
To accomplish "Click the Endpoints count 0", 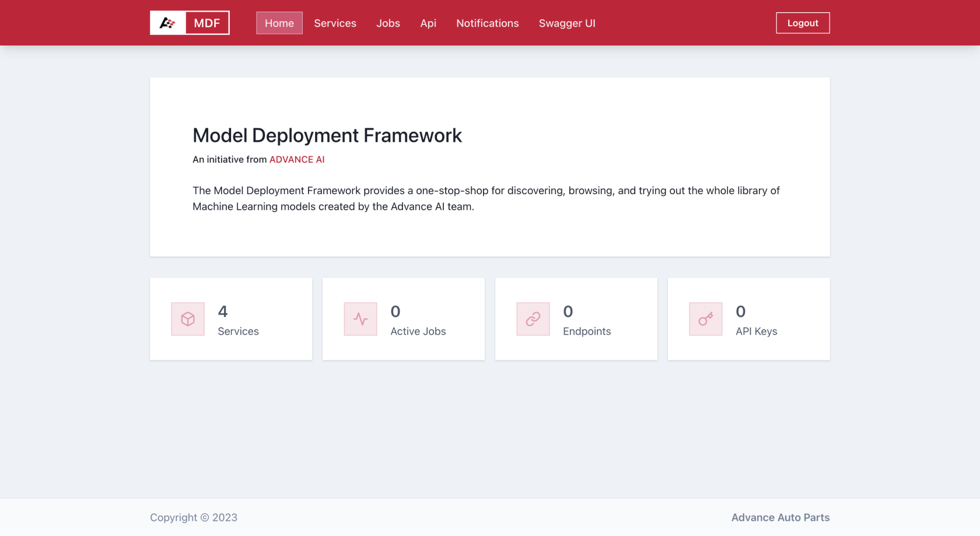I will [568, 311].
